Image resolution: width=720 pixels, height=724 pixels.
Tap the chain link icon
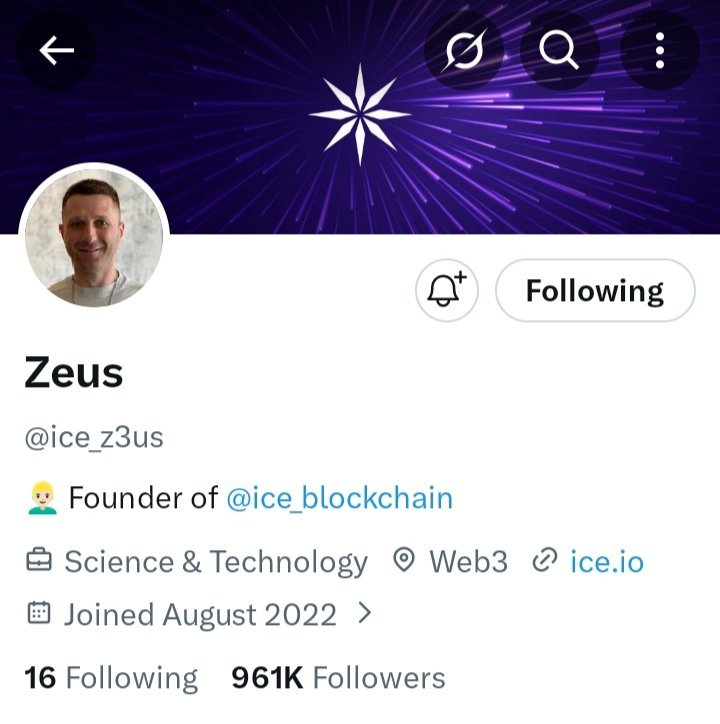point(545,560)
